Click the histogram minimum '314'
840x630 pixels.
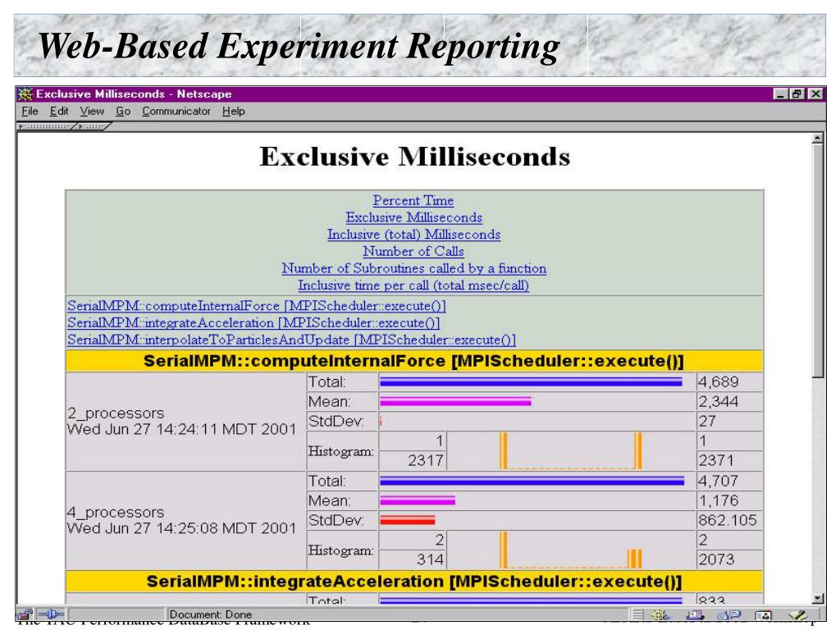click(430, 559)
